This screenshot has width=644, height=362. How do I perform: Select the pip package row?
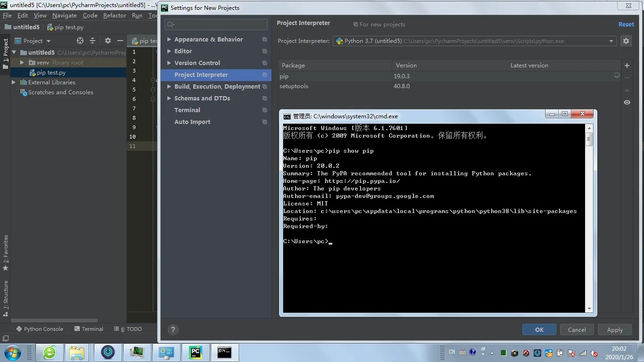coord(449,76)
